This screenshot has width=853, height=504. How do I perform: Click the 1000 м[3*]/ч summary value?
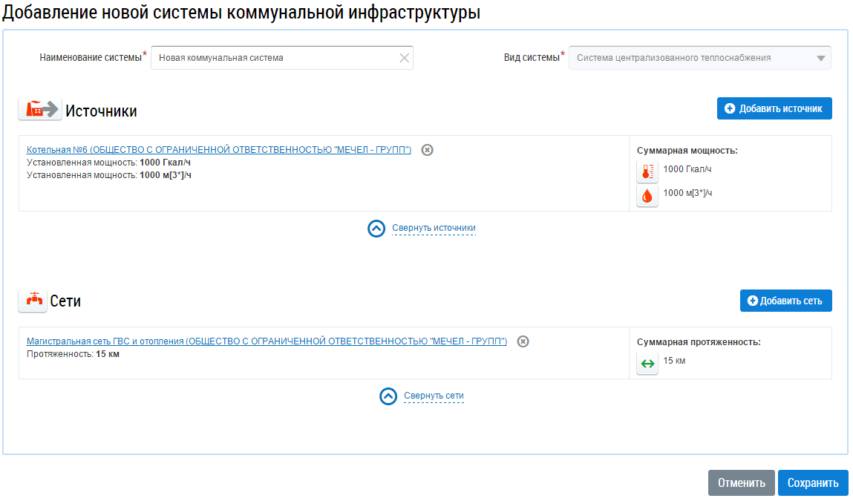687,193
